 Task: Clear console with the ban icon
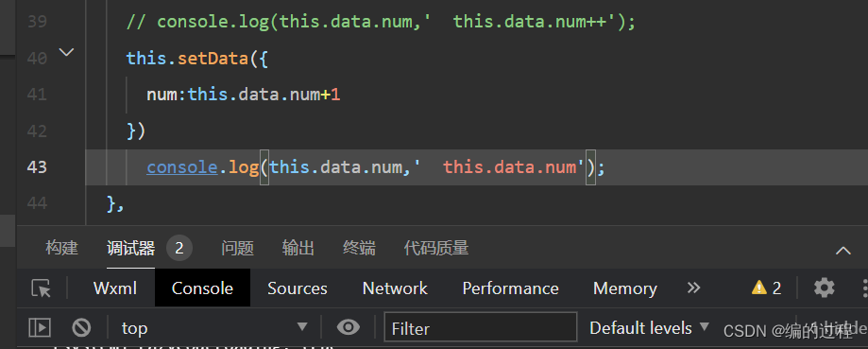(81, 328)
